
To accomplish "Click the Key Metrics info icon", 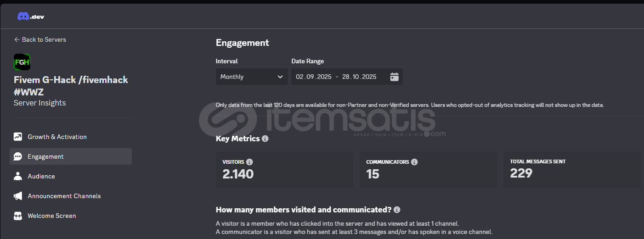I will tap(265, 139).
